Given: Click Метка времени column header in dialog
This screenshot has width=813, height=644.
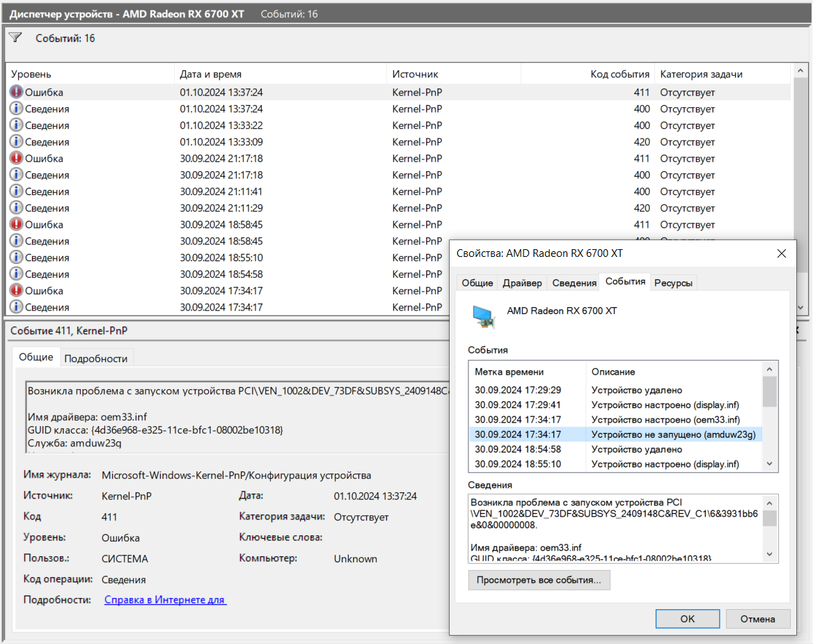Looking at the screenshot, I should (x=528, y=372).
